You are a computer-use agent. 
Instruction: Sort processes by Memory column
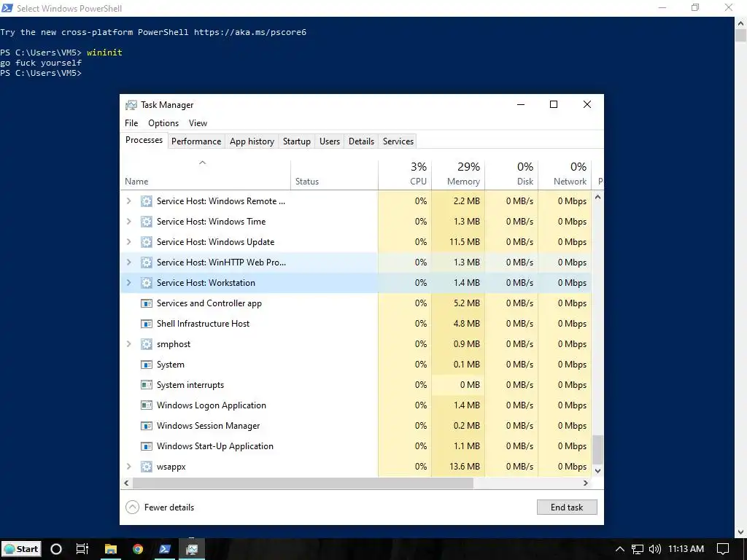click(x=458, y=175)
